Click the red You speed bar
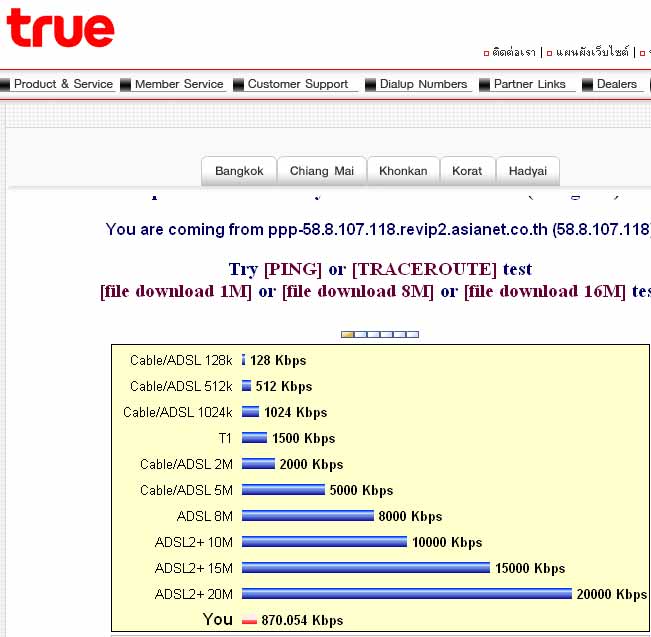This screenshot has width=651, height=637. 250,620
